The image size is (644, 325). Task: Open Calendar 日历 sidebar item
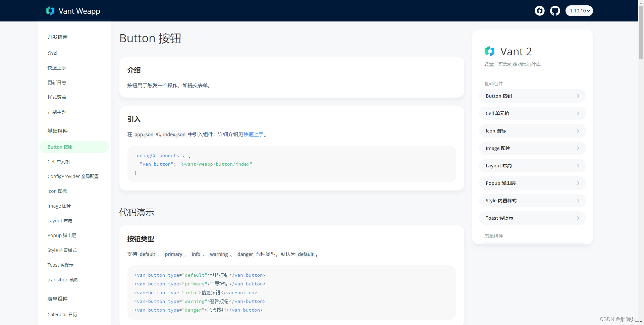(x=62, y=315)
